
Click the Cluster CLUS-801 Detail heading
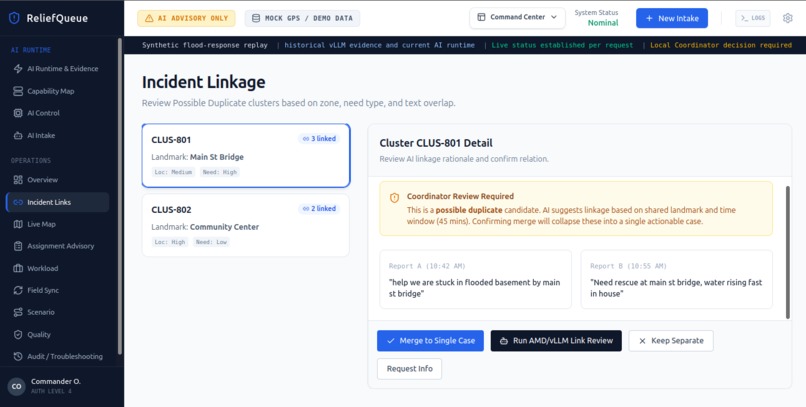[436, 143]
